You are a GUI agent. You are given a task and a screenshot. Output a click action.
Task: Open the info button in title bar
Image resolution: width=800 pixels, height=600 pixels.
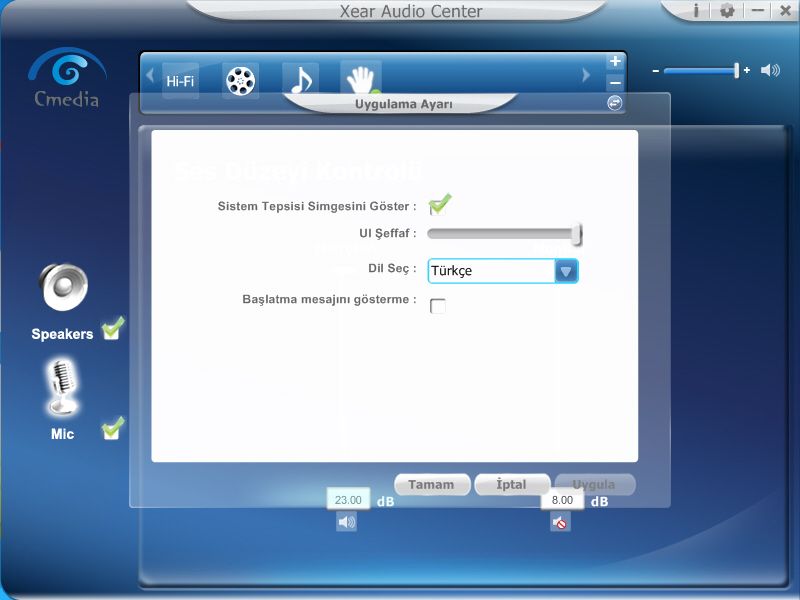coord(695,10)
